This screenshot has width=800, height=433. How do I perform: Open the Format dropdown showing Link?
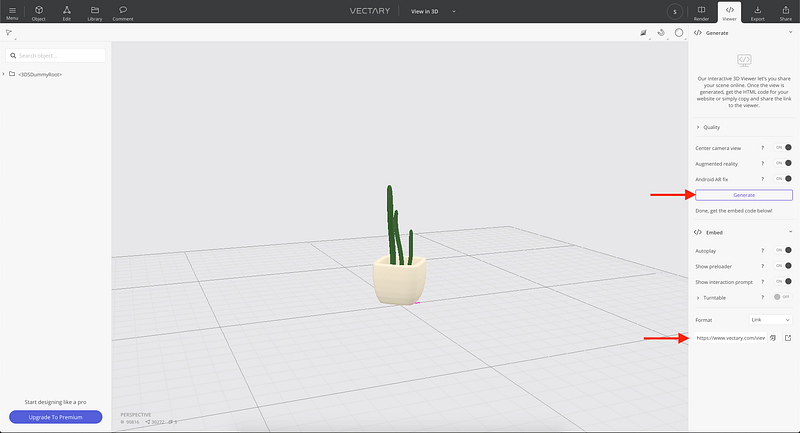[770, 320]
